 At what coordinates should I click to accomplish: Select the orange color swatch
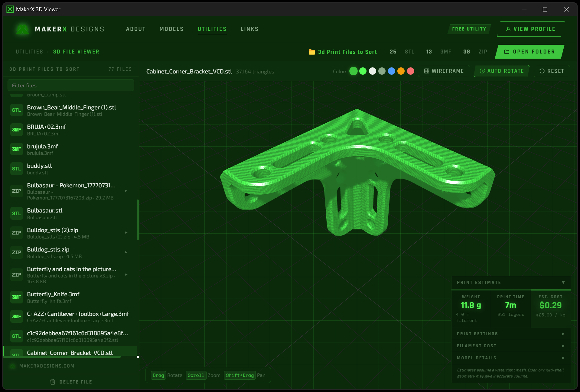401,71
